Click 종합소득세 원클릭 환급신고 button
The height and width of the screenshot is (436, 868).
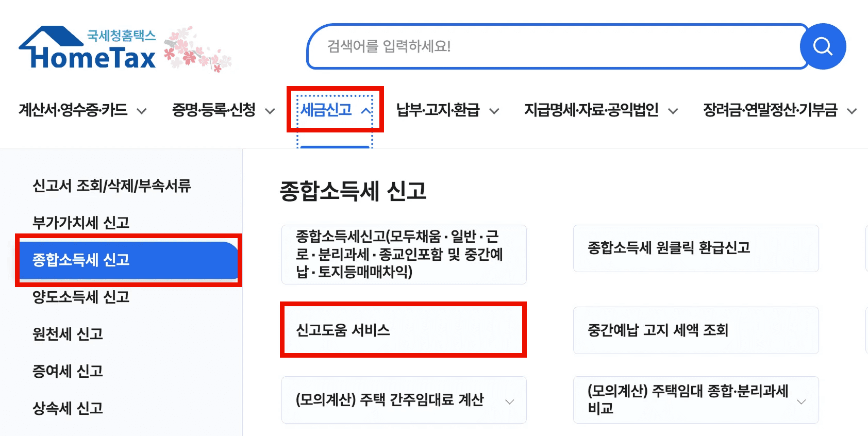tap(695, 248)
